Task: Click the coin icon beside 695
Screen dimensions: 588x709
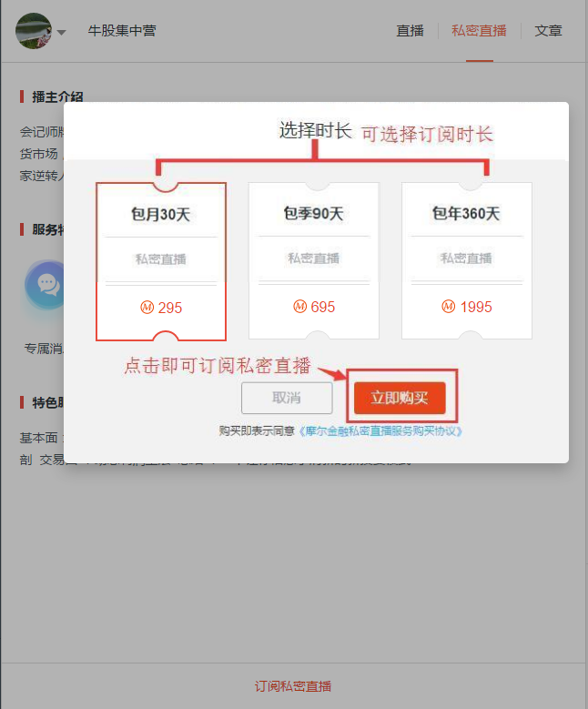Action: [x=299, y=307]
